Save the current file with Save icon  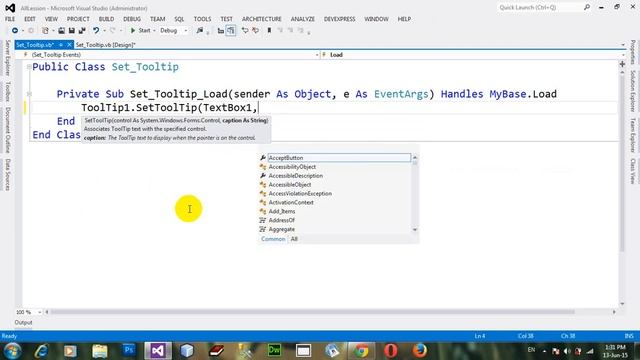tap(71, 31)
